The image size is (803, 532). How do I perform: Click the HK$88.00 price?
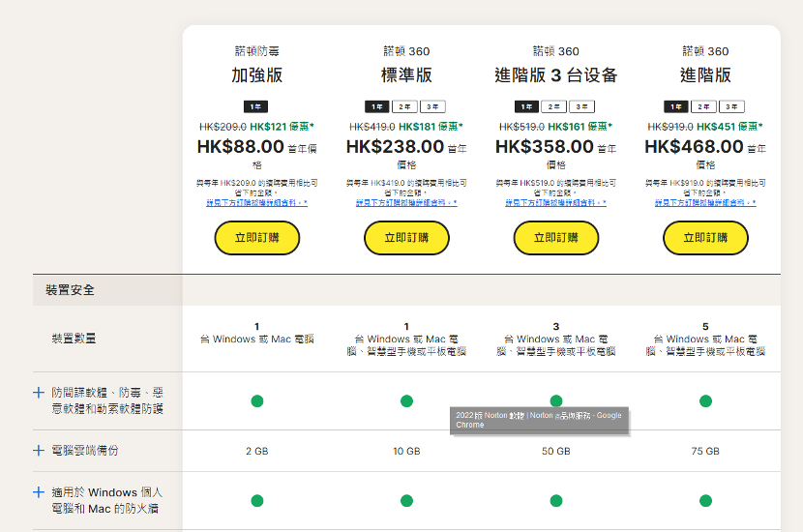pos(240,147)
